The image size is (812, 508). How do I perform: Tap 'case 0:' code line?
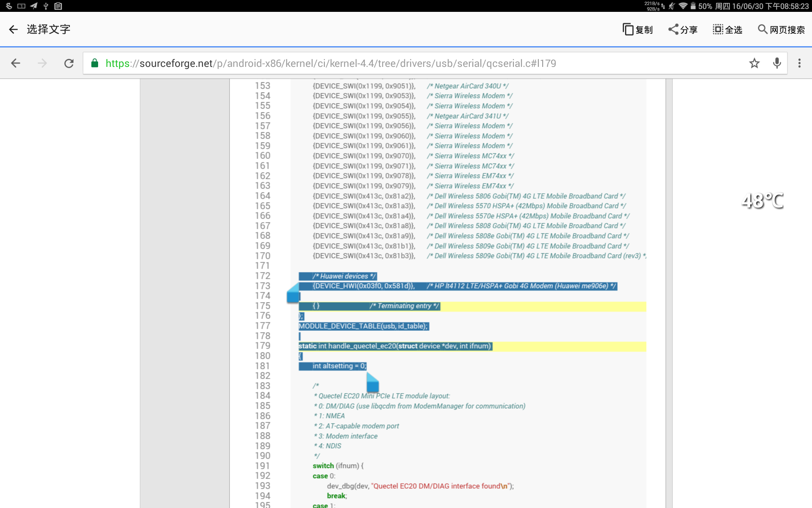[x=324, y=476]
